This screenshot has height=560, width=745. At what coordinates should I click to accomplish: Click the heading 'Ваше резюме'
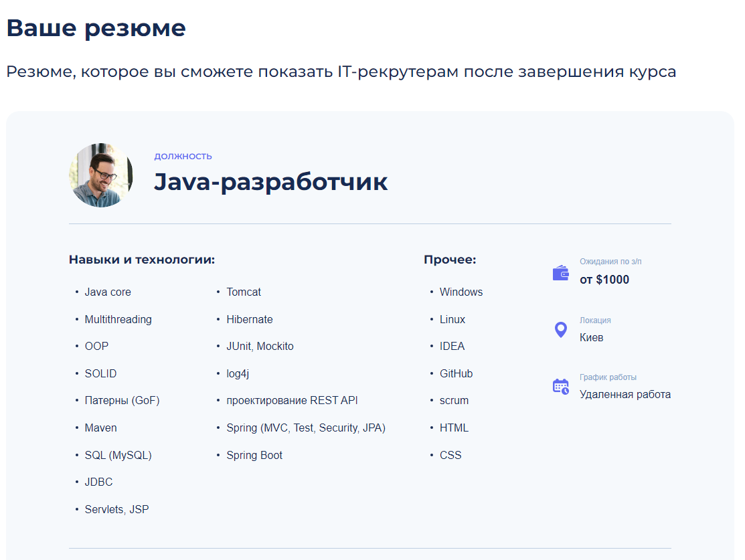click(x=96, y=28)
